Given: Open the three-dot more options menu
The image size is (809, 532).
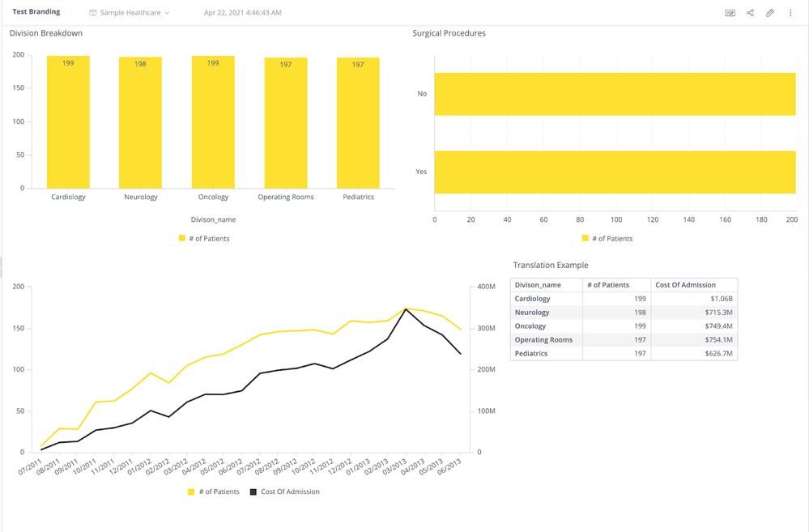Looking at the screenshot, I should point(790,13).
